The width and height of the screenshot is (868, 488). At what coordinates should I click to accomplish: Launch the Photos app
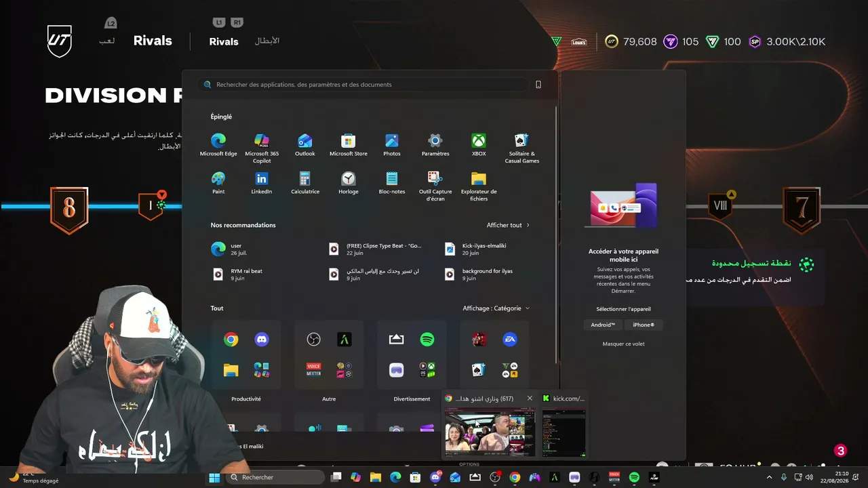coord(392,145)
